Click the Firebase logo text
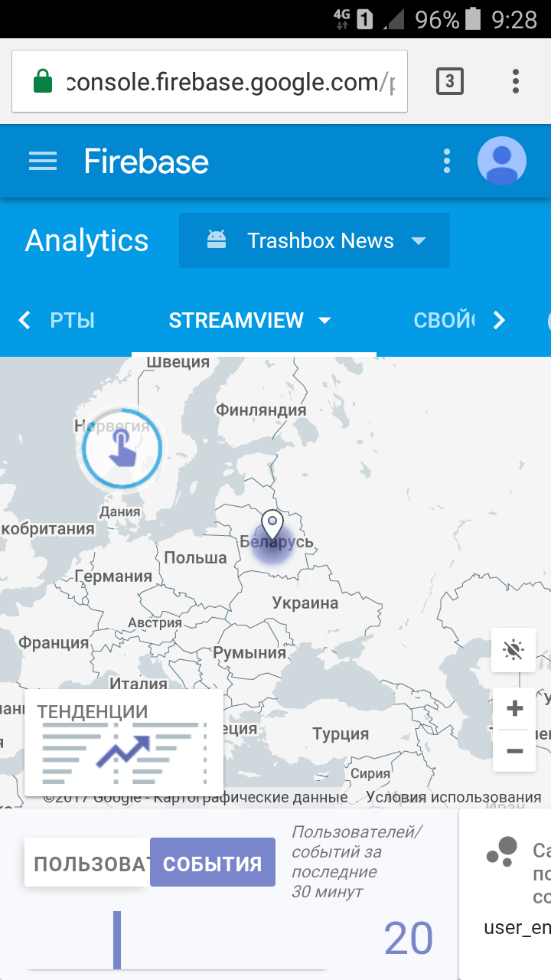The height and width of the screenshot is (980, 551). click(x=146, y=162)
